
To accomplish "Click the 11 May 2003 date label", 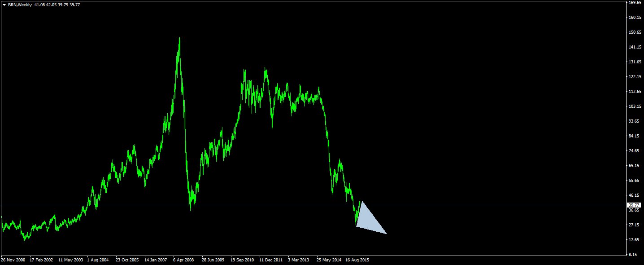I will 71,260.
